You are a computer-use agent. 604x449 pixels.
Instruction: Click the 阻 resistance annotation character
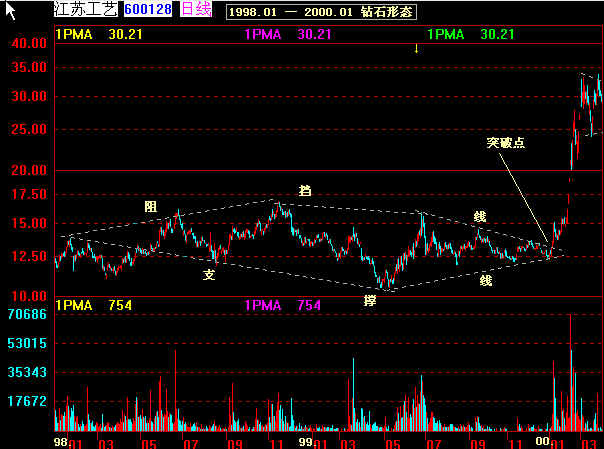[x=151, y=207]
